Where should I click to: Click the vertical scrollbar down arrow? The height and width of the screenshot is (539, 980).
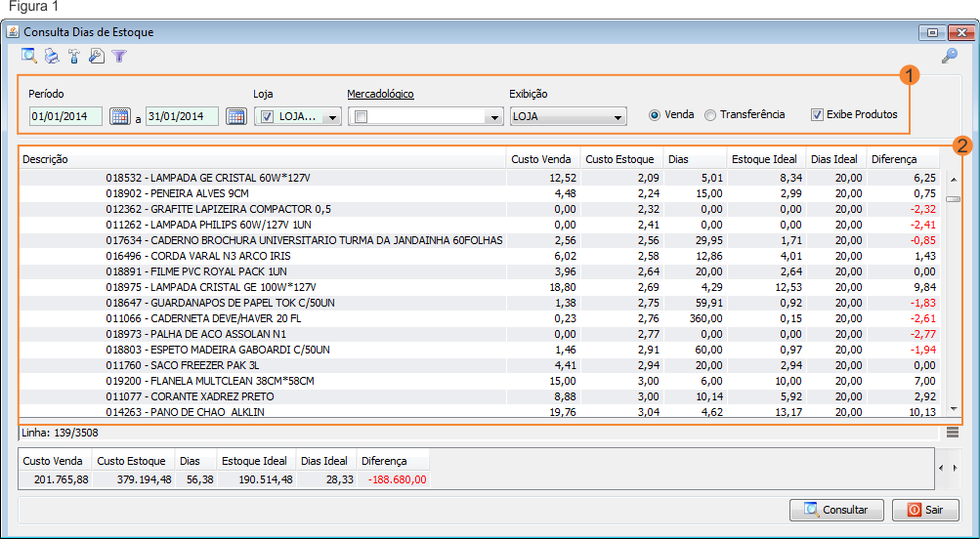coord(954,409)
